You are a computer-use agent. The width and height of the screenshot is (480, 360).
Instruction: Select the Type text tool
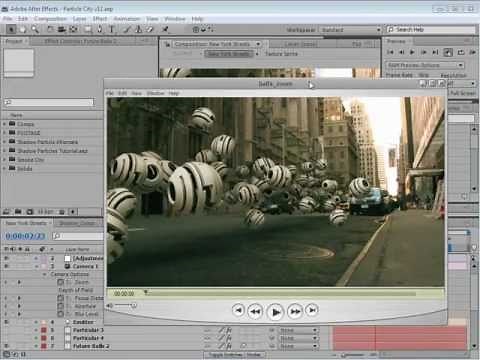click(112, 29)
